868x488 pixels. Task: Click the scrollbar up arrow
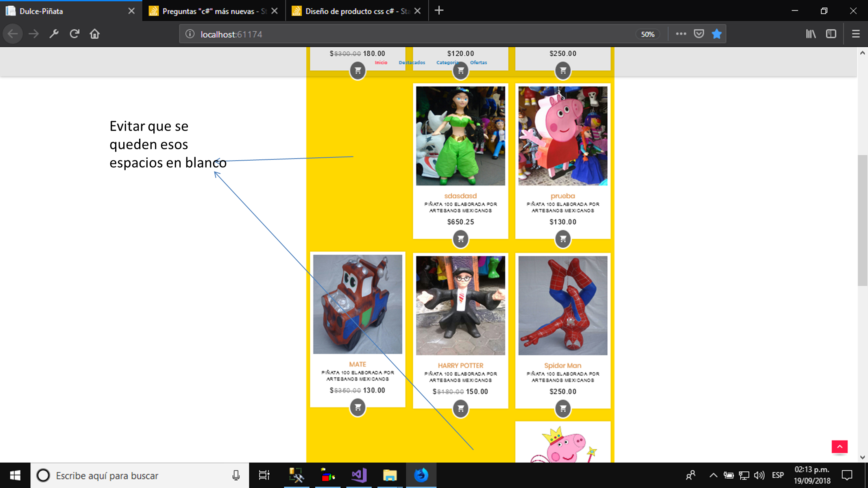point(862,53)
